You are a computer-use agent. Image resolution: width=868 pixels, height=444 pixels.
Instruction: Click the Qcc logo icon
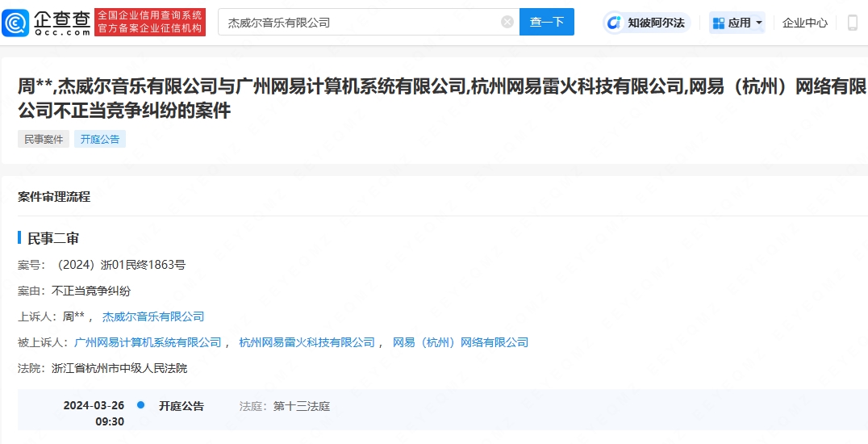[15, 22]
